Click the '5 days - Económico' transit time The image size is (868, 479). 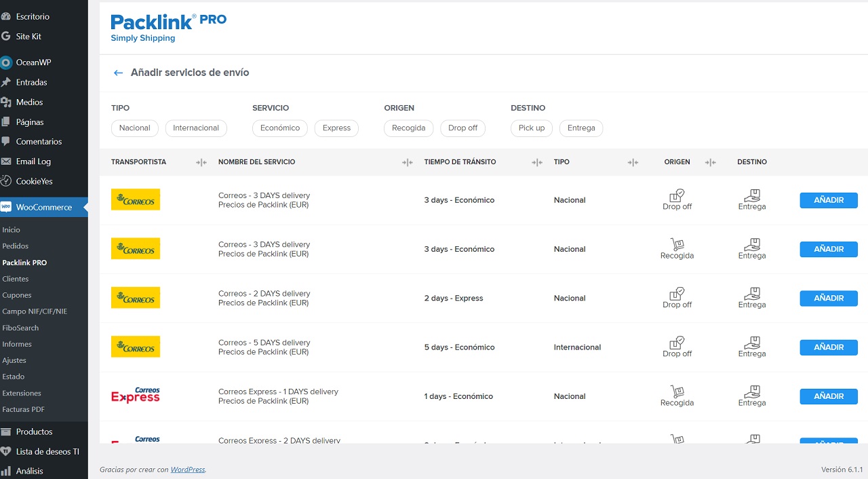[x=460, y=347]
